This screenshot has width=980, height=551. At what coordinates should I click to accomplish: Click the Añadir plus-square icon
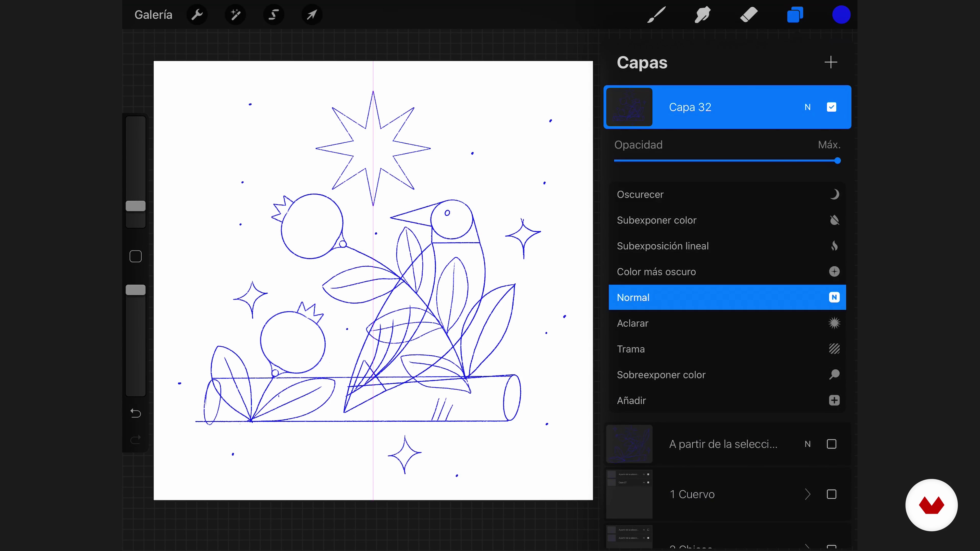pos(834,400)
